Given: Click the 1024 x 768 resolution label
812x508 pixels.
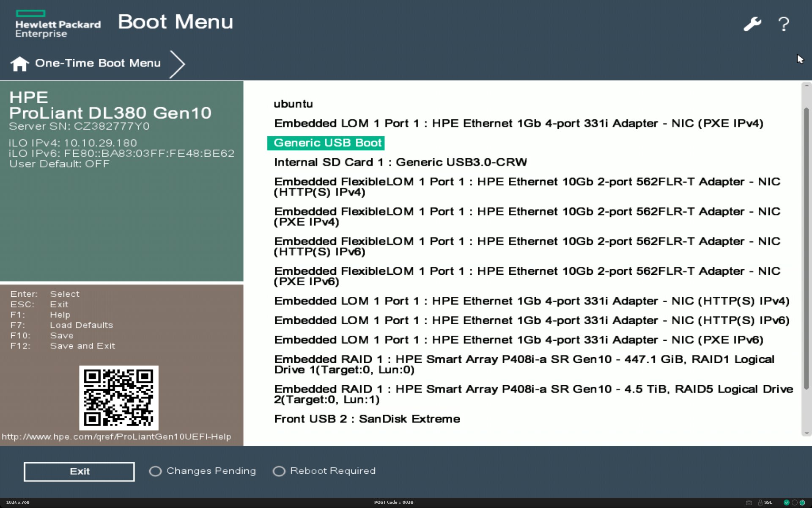Looking at the screenshot, I should coord(18,502).
